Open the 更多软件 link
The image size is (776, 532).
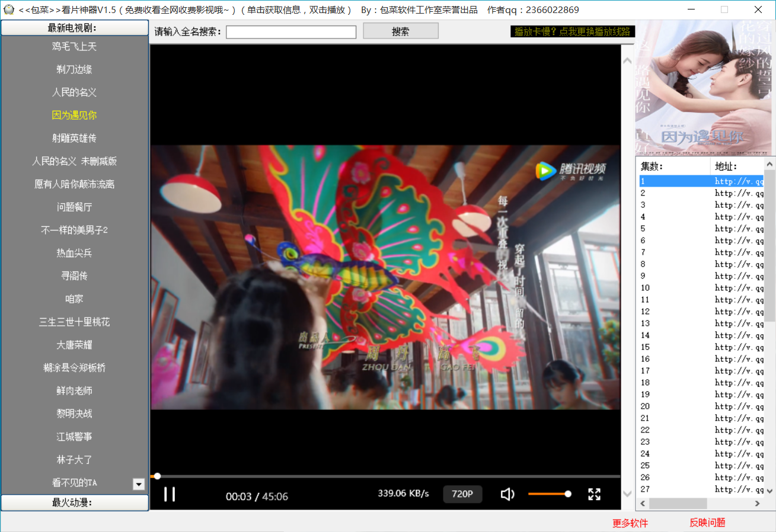[630, 523]
